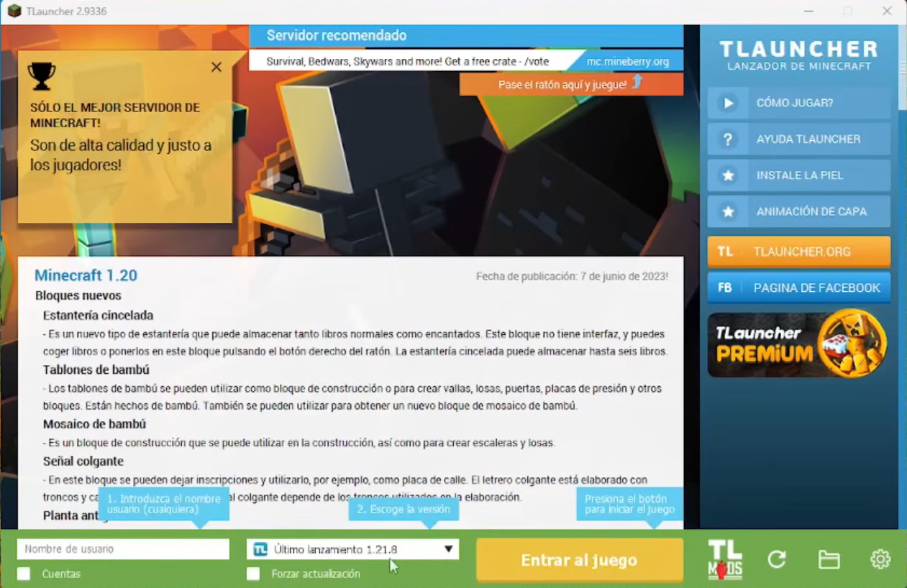Open the TLauncher Premium banner

(798, 344)
